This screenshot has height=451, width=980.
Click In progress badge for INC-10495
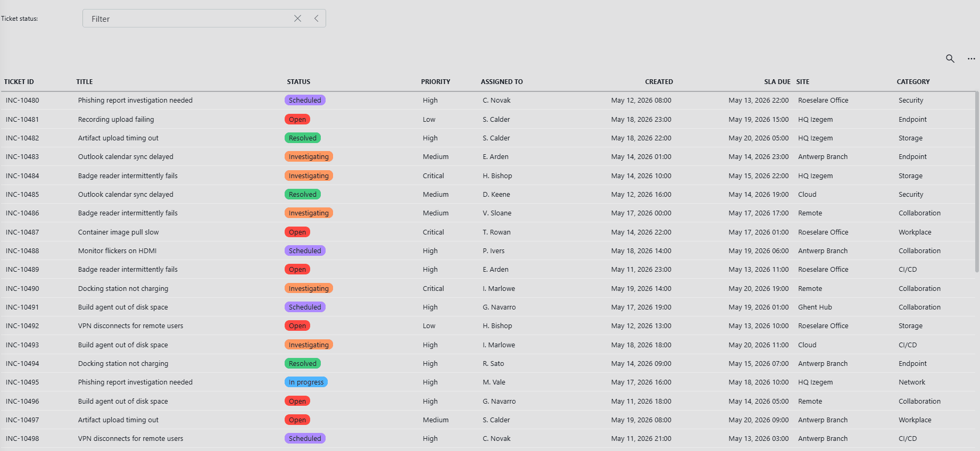[306, 382]
